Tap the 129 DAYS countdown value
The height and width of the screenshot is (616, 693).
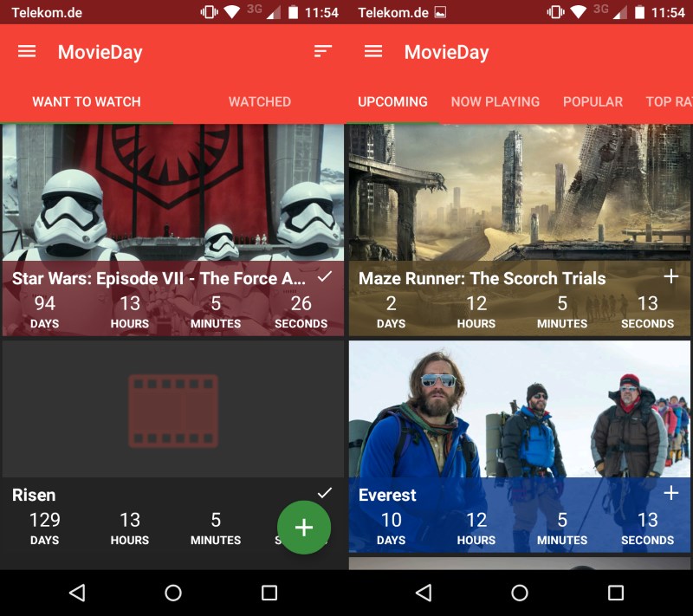45,528
